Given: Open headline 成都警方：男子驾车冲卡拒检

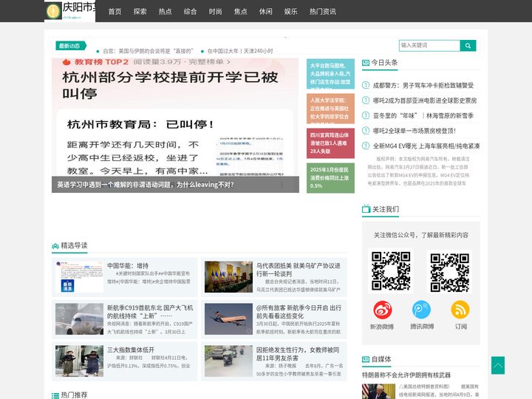Looking at the screenshot, I should (423, 85).
